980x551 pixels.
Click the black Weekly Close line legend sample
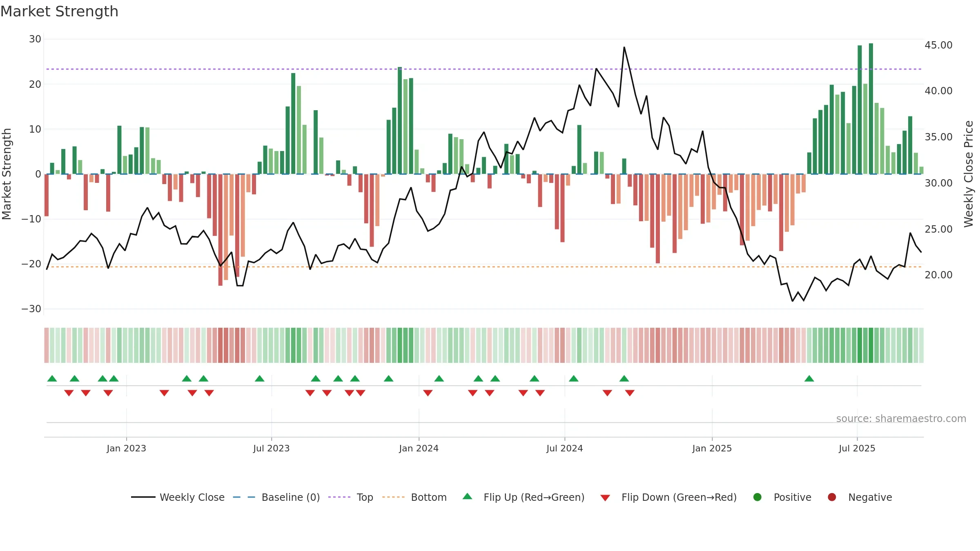[143, 497]
